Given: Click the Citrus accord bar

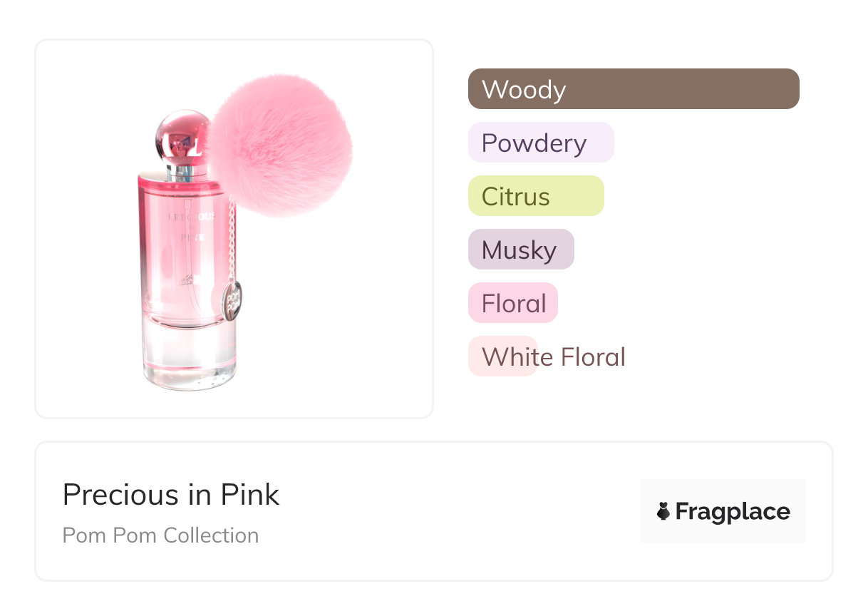Looking at the screenshot, I should (x=535, y=196).
